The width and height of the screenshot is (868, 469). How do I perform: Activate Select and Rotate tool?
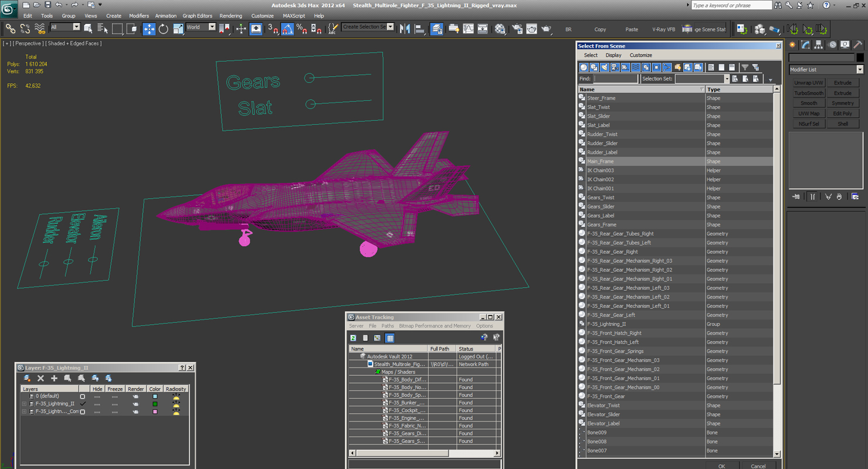(x=164, y=28)
